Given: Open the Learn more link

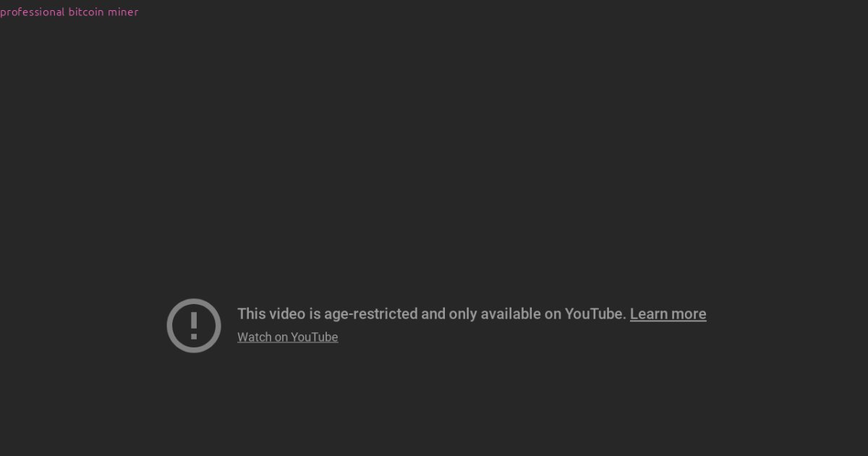Looking at the screenshot, I should [668, 314].
